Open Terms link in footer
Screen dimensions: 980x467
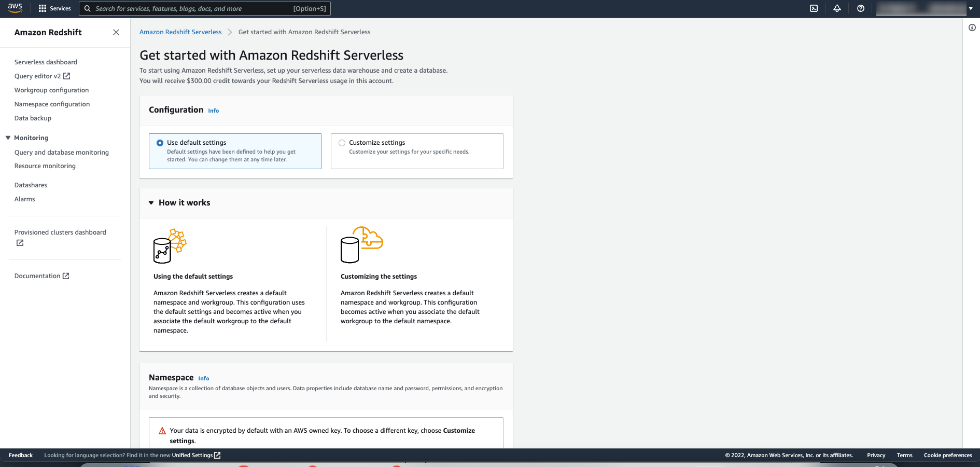[x=904, y=455]
